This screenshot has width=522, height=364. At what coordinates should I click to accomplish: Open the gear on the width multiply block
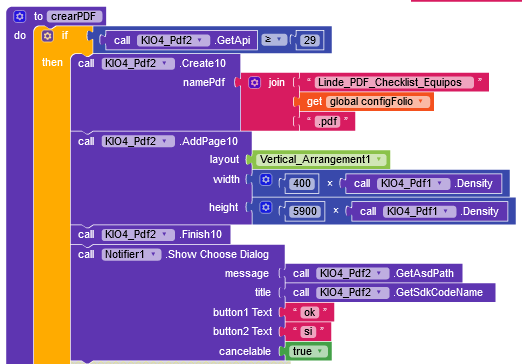266,180
